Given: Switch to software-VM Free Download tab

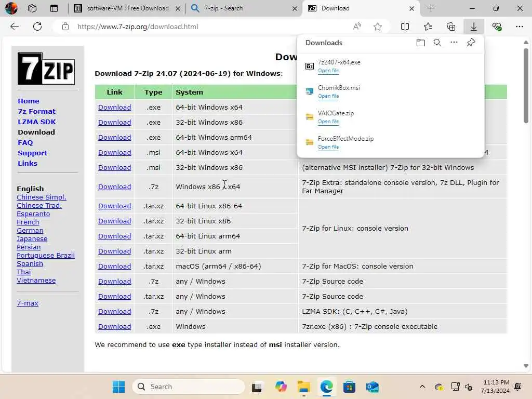Looking at the screenshot, I should (x=128, y=8).
